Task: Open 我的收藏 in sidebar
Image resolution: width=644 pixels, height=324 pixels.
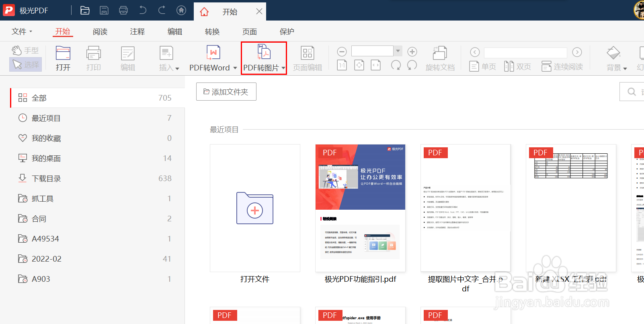Action: [97, 138]
